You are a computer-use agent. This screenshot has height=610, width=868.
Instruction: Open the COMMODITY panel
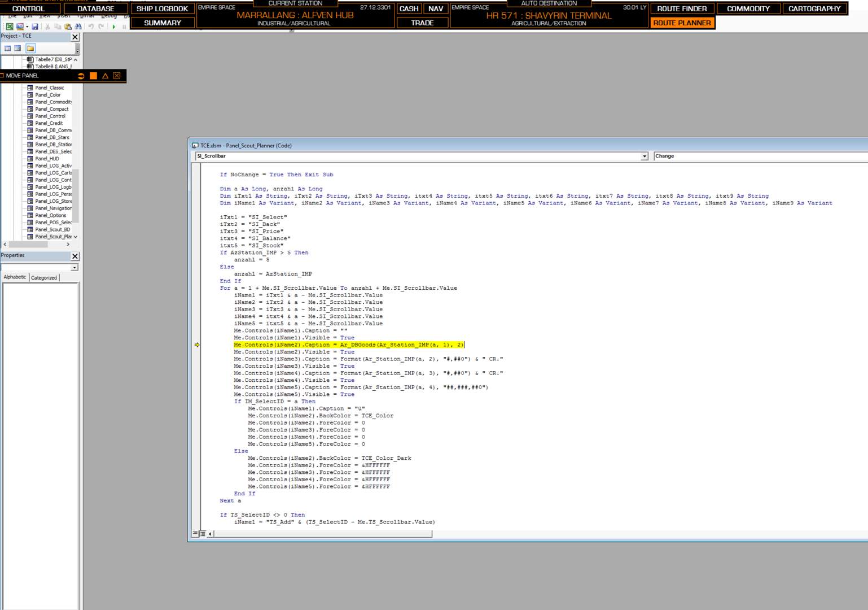click(x=748, y=8)
